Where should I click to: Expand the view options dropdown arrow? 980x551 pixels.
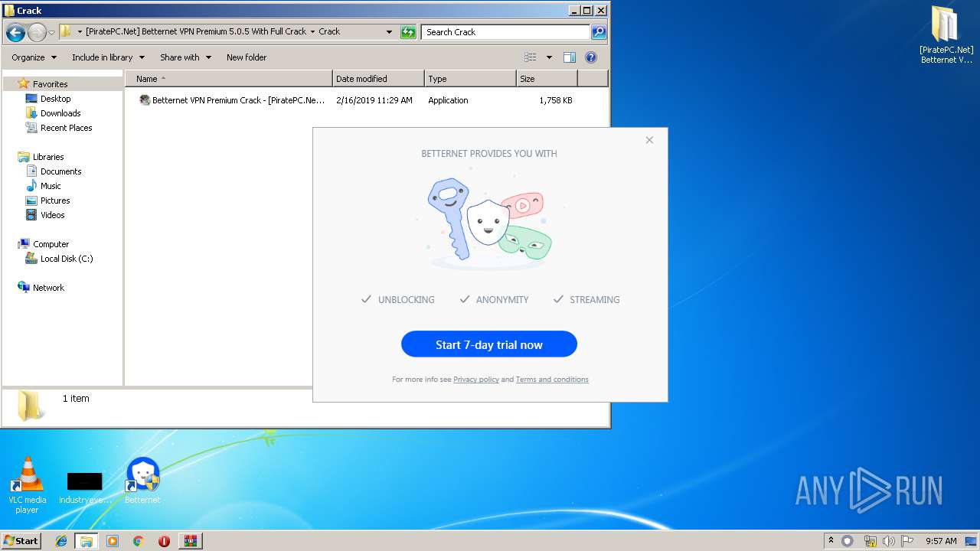coord(549,57)
